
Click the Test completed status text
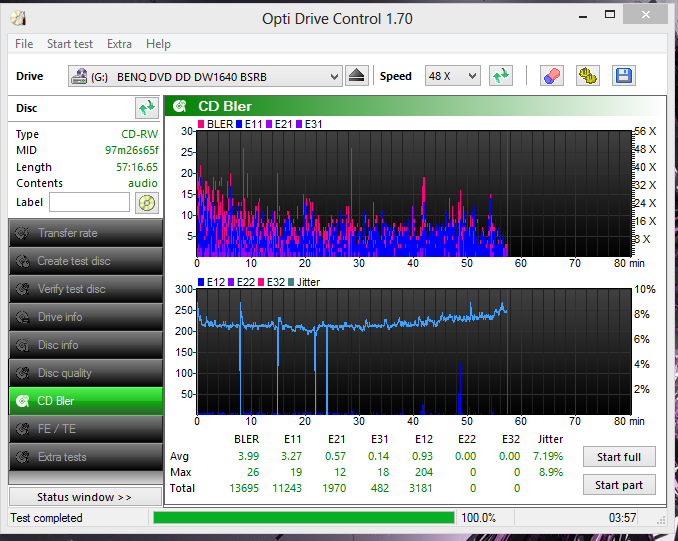click(46, 518)
